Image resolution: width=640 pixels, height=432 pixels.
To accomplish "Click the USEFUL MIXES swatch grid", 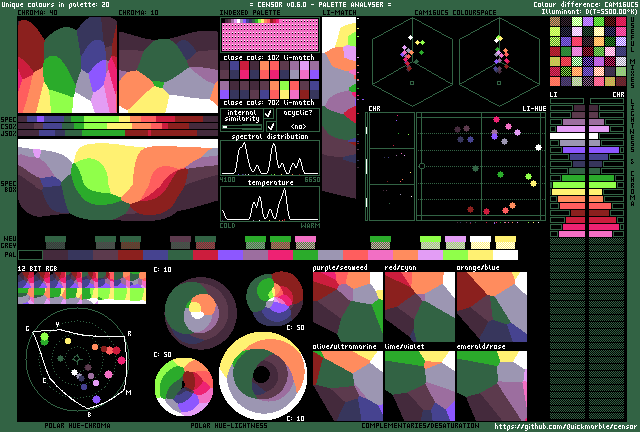I will pos(588,51).
